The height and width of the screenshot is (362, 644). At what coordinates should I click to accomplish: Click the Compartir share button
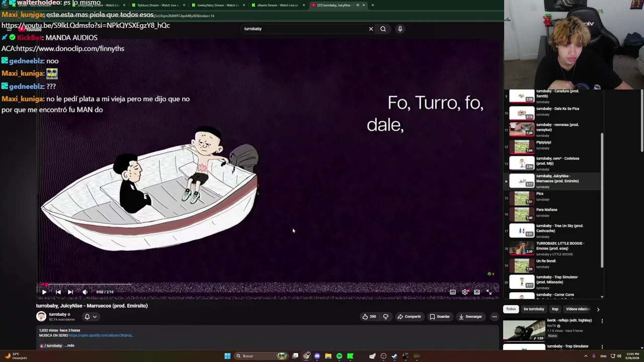[x=409, y=316]
